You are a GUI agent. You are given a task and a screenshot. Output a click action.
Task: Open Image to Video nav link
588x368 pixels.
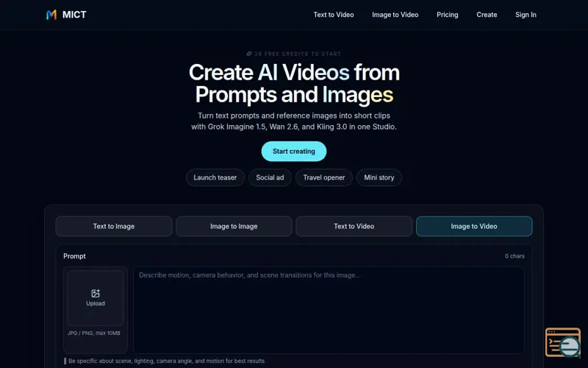(x=395, y=15)
